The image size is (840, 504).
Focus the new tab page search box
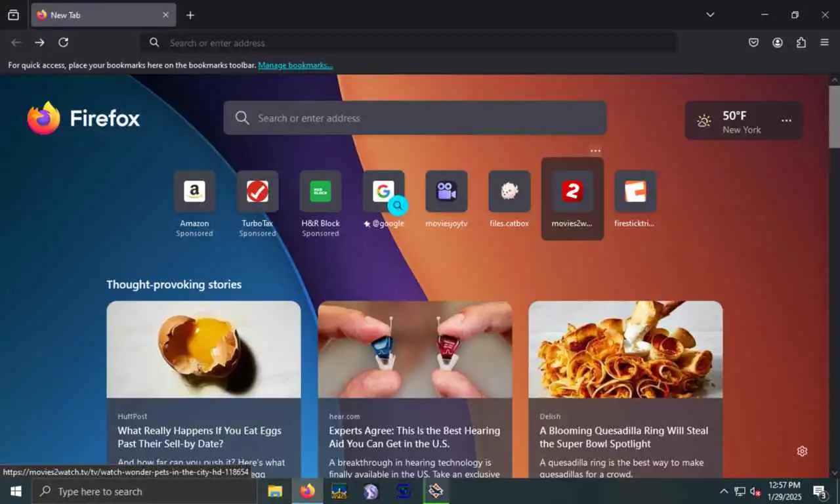click(x=415, y=118)
